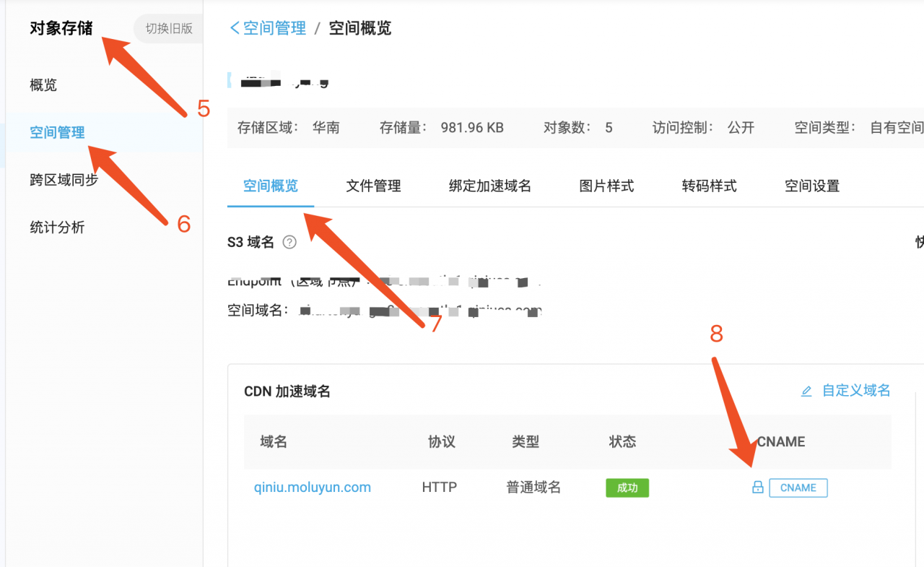Open the 转码样式 tab
Viewport: 924px width, 567px height.
pos(709,186)
